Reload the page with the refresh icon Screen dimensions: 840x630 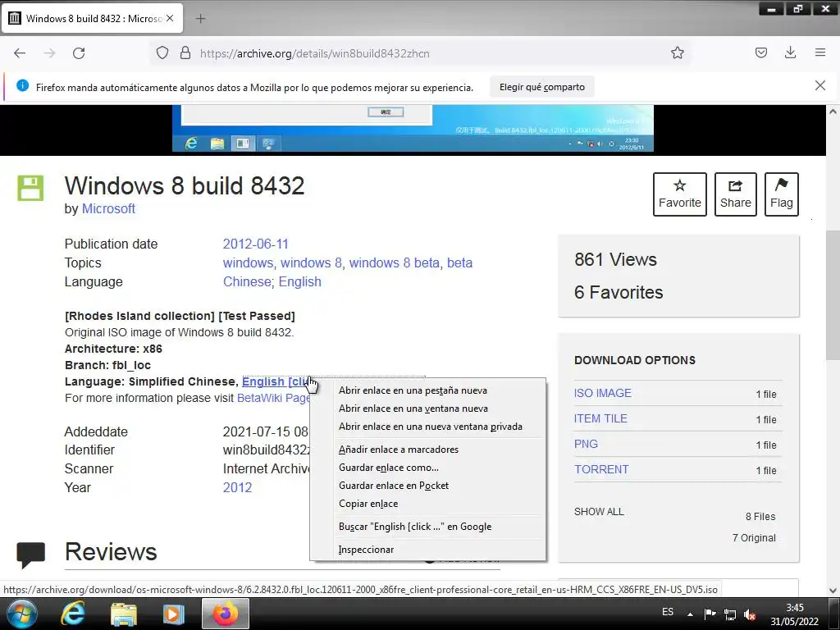click(79, 53)
